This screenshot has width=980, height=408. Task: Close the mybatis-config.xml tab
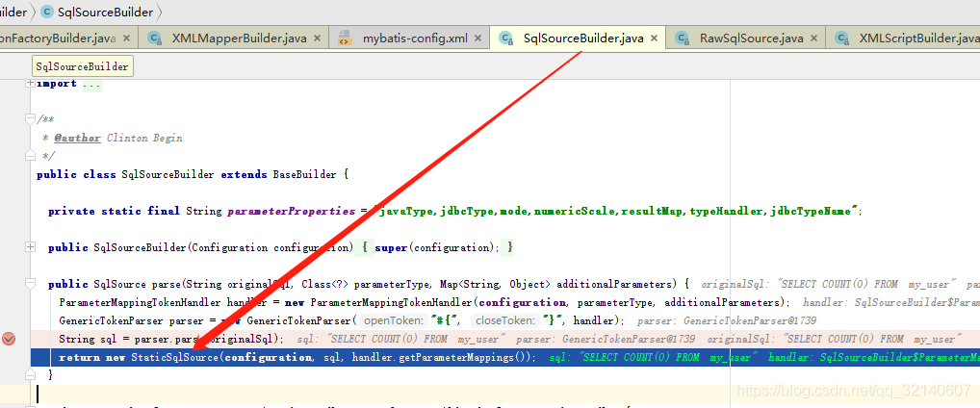pos(478,38)
